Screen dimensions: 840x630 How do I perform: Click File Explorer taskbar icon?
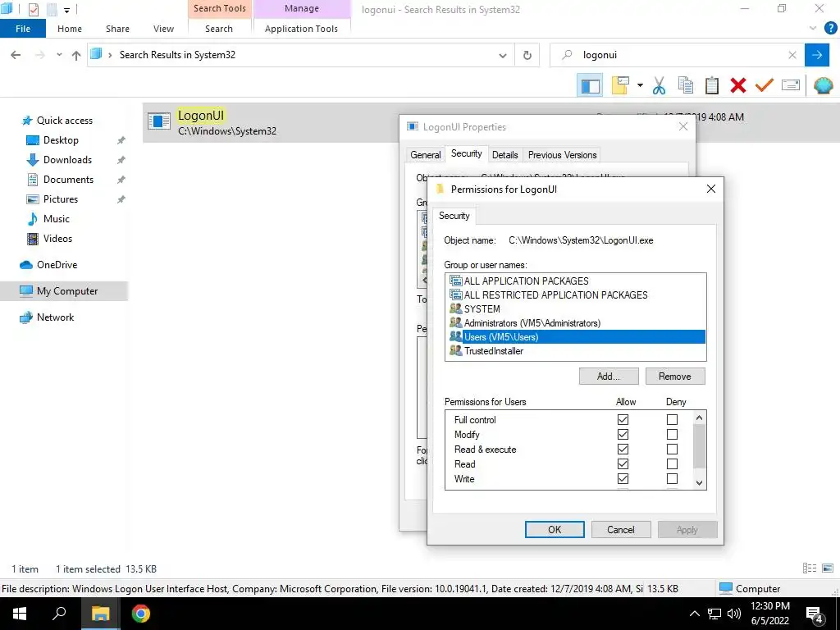click(100, 614)
